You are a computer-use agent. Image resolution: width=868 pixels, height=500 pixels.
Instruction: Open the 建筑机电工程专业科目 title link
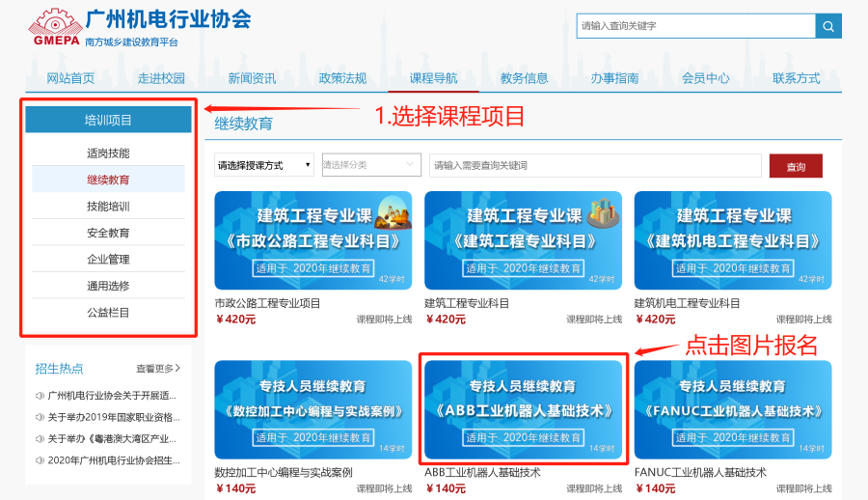687,303
